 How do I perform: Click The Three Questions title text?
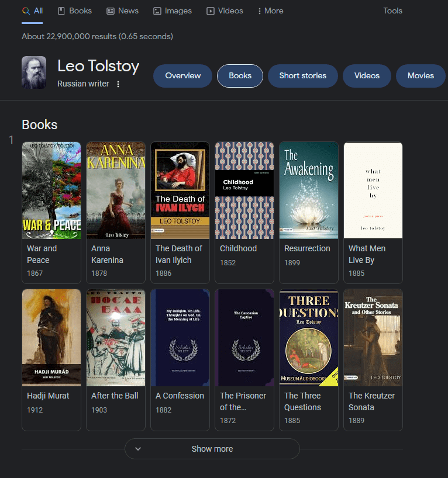point(303,401)
